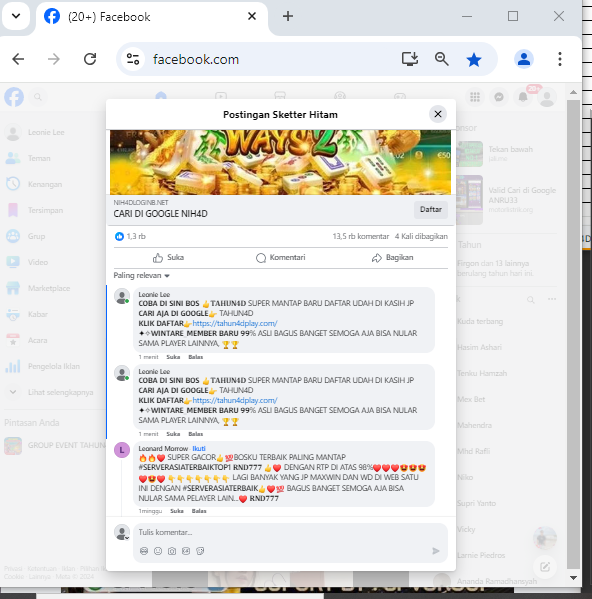Open the tab search chevron dropdown

(x=16, y=16)
